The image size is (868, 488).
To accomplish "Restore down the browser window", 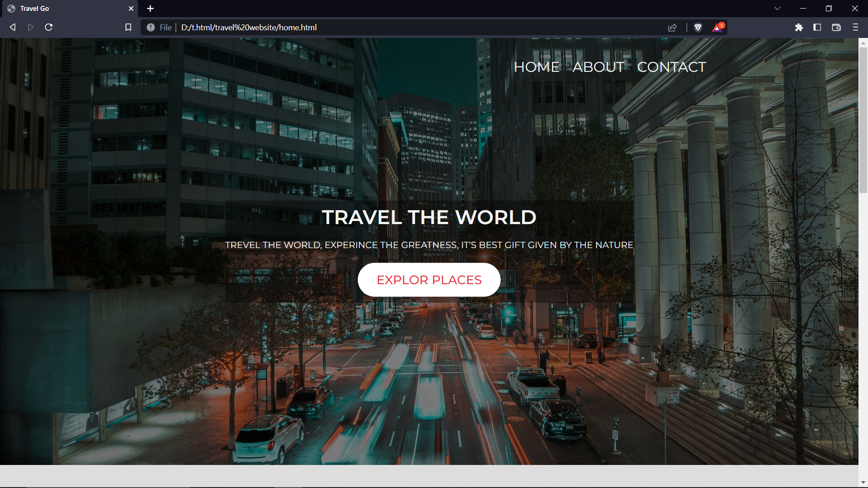I will [829, 9].
